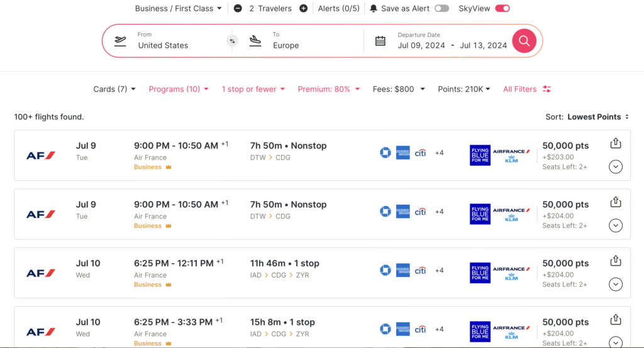This screenshot has height=348, width=644.
Task: Toggle the Save as Alert switch
Action: (x=442, y=8)
